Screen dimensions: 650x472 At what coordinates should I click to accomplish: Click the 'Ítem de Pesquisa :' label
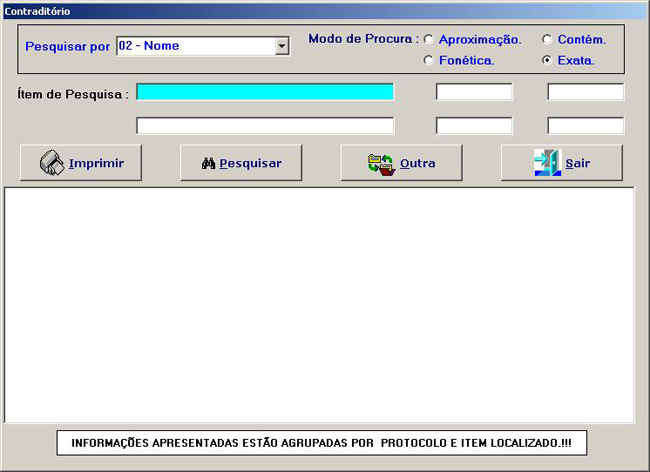click(x=73, y=94)
